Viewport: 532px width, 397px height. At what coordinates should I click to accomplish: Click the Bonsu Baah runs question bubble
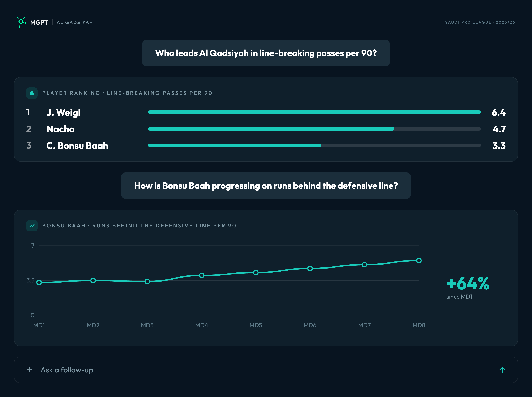(x=266, y=186)
